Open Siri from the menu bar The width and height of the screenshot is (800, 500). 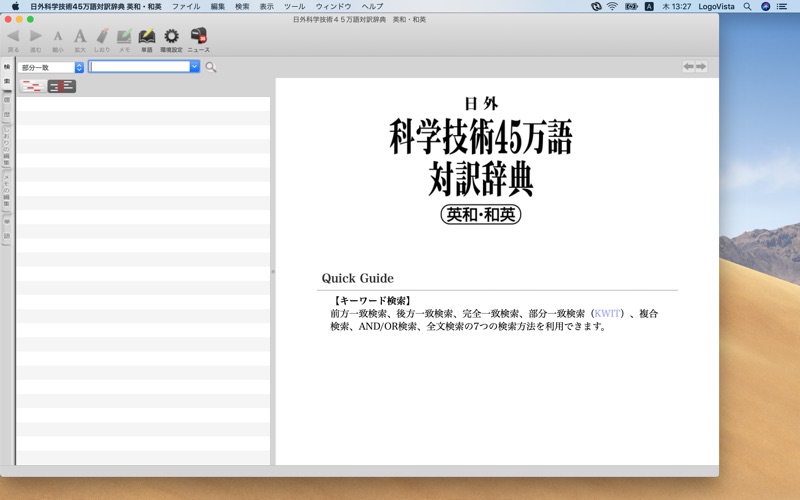pyautogui.click(x=765, y=6)
